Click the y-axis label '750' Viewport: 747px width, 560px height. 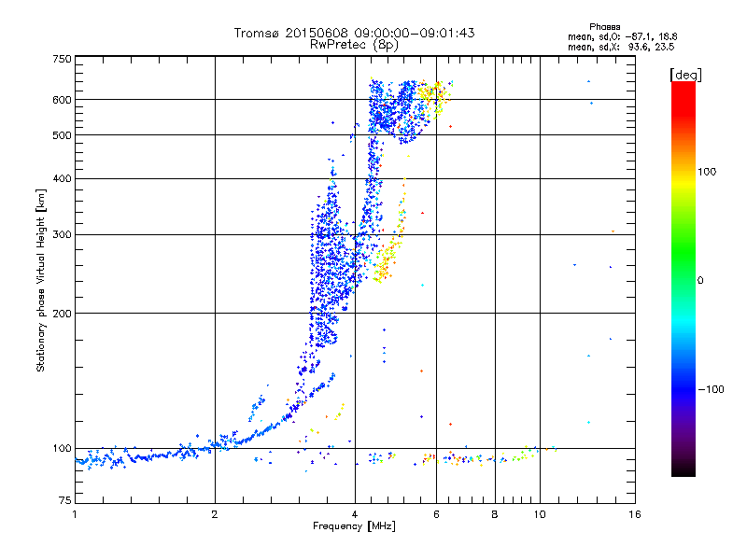point(62,59)
